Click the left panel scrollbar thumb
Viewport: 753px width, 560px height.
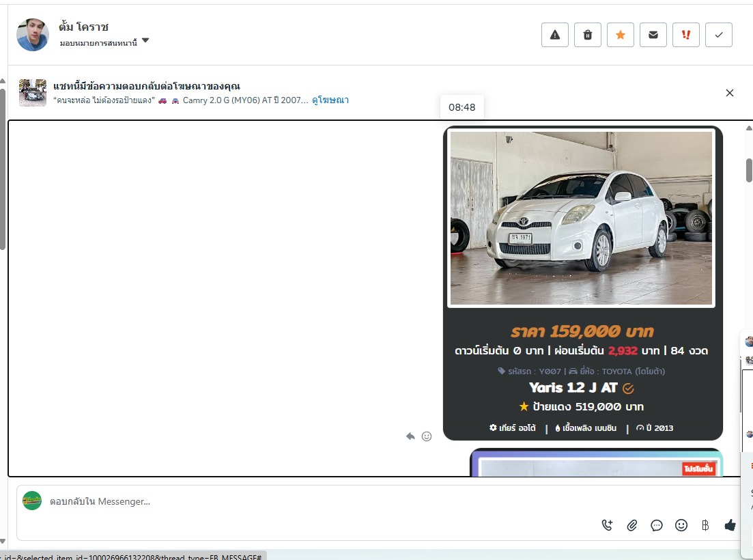click(3, 169)
